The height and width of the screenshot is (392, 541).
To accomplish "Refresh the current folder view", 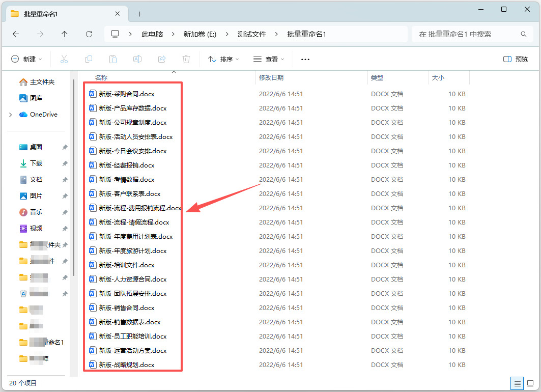I will click(89, 34).
